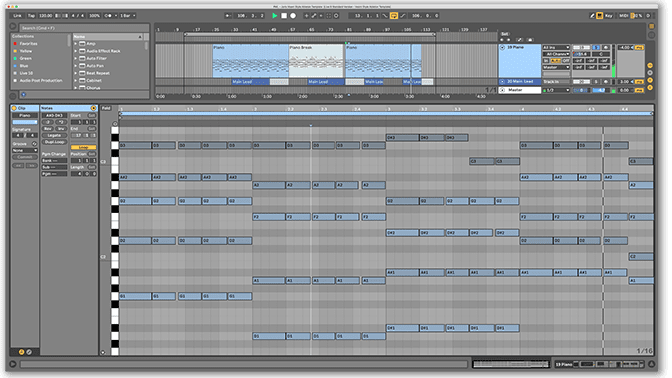Click the Legato button
The height and width of the screenshot is (378, 672).
click(54, 135)
